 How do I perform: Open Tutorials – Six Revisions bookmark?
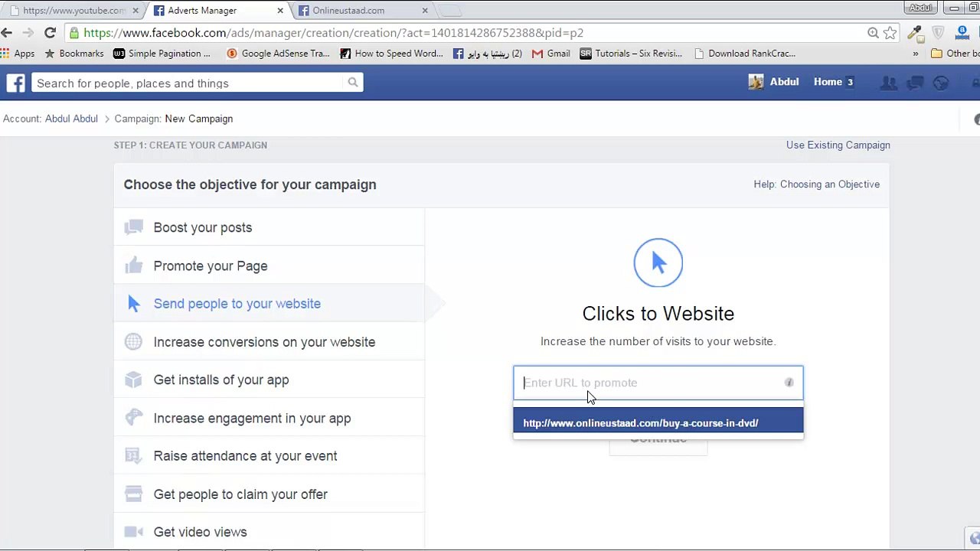631,54
